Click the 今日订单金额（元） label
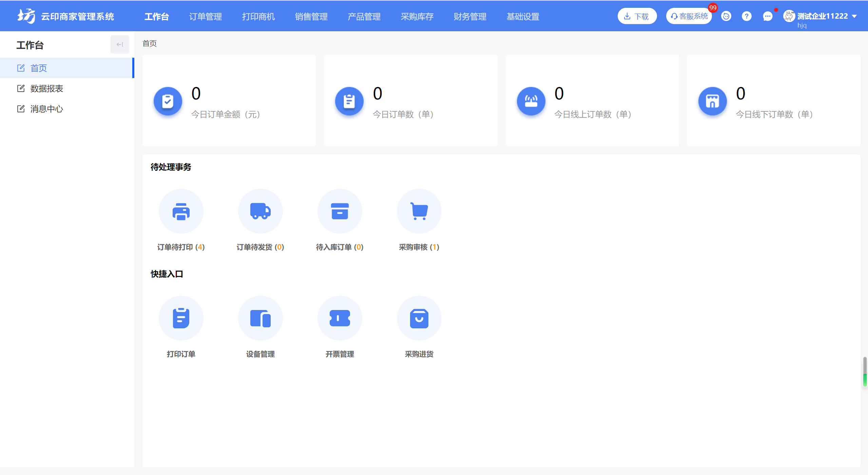The width and height of the screenshot is (868, 475). [x=226, y=114]
